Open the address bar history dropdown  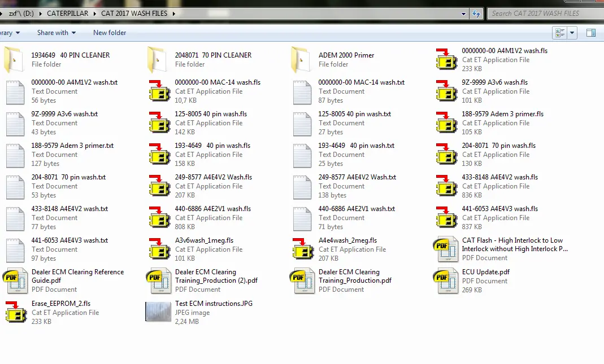463,14
